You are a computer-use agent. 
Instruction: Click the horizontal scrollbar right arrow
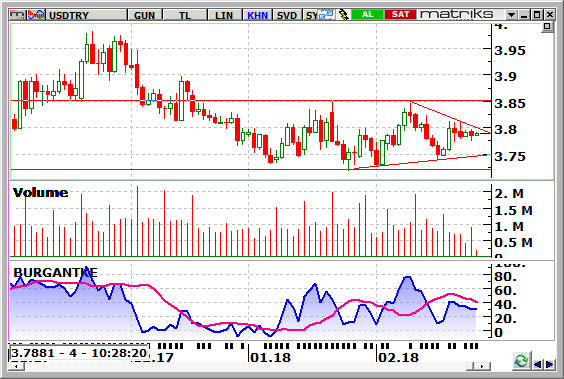coord(482,366)
